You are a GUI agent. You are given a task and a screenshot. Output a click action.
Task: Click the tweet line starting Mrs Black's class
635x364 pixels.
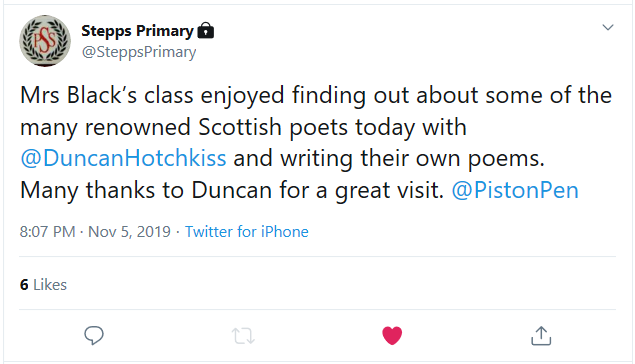(x=316, y=96)
